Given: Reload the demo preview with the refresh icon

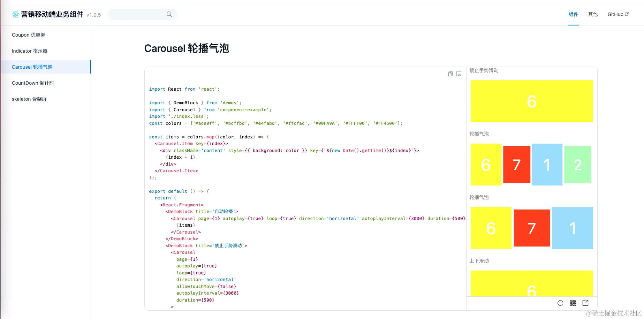Looking at the screenshot, I should [560, 303].
